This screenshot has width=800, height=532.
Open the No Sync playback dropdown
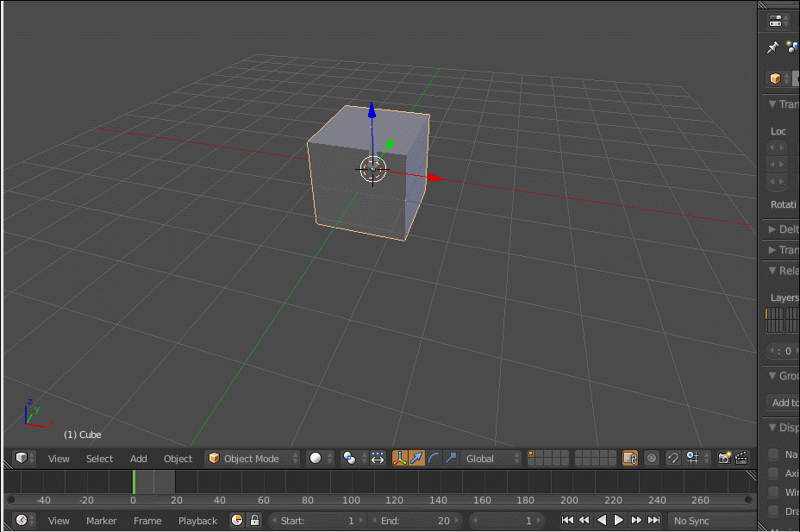pyautogui.click(x=712, y=520)
